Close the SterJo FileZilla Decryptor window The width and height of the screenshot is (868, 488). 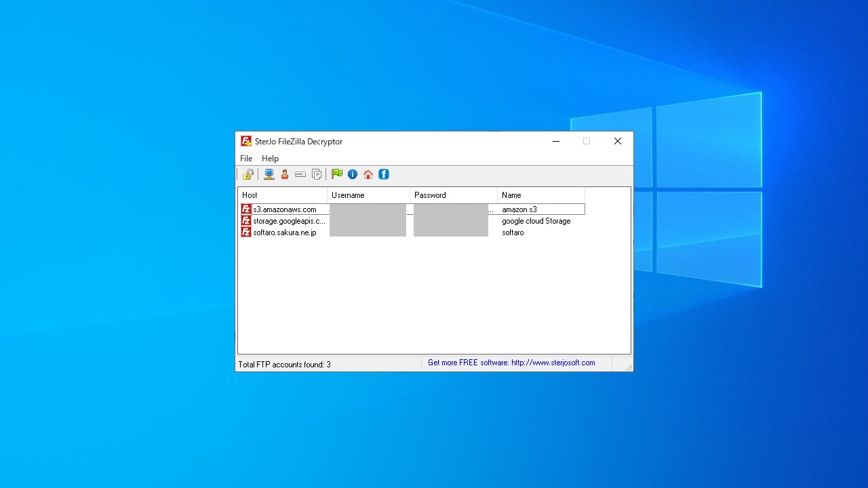(618, 141)
